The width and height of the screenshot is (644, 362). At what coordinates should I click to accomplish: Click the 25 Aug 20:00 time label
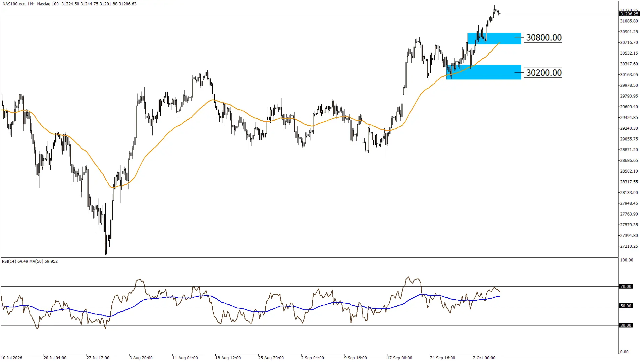click(271, 358)
